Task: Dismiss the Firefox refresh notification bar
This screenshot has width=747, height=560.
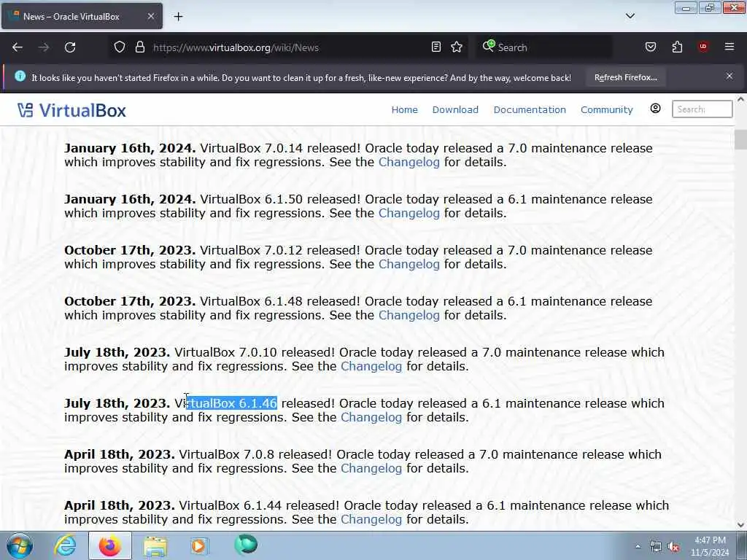Action: [729, 76]
